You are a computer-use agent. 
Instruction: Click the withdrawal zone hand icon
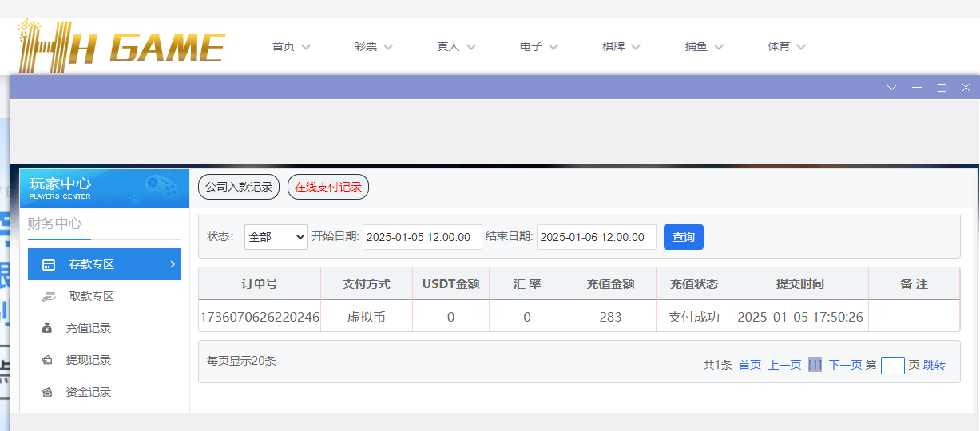49,296
